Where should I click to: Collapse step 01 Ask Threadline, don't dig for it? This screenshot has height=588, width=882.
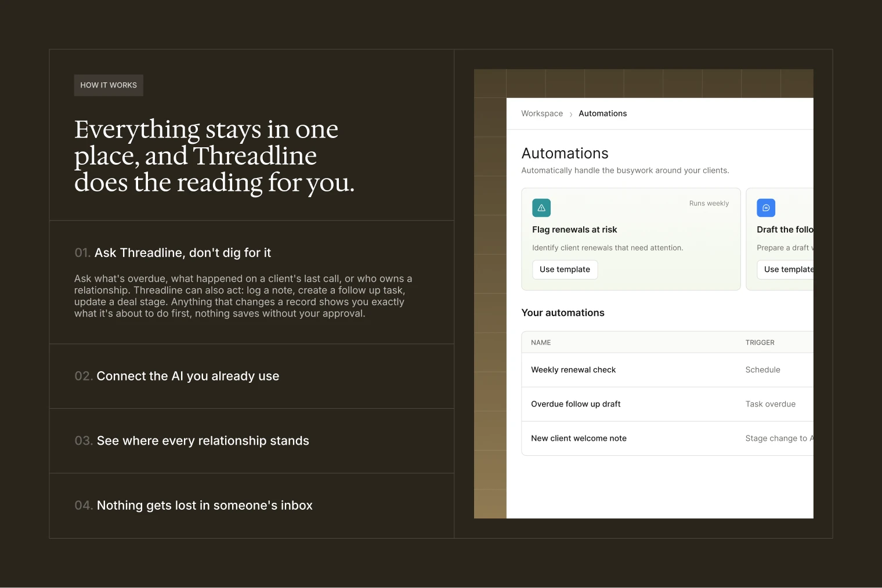pos(173,253)
